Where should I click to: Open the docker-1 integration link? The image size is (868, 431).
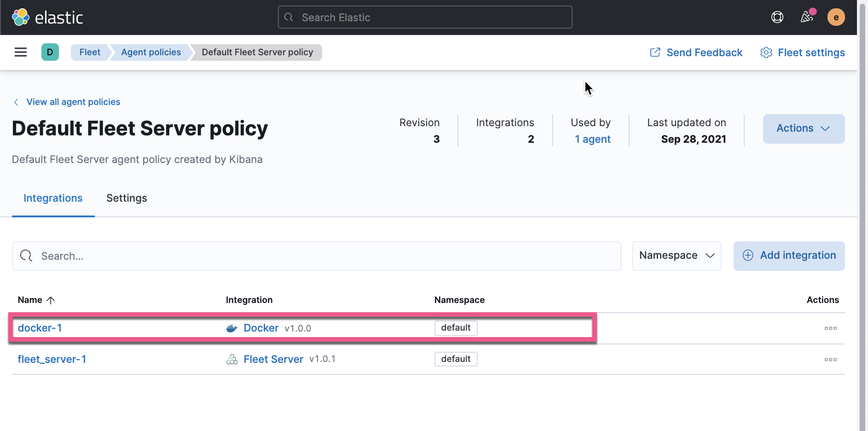click(x=40, y=328)
